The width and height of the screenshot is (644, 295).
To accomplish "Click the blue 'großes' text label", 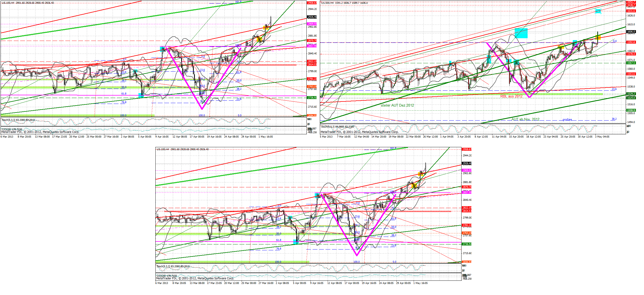I will 567,120.
